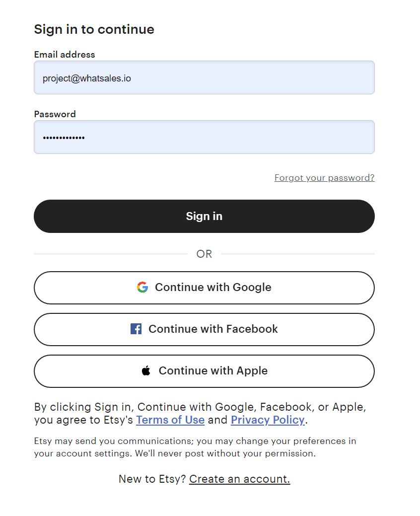Viewport: 420px width, 516px height.
Task: Click the OR divider text
Action: (204, 254)
